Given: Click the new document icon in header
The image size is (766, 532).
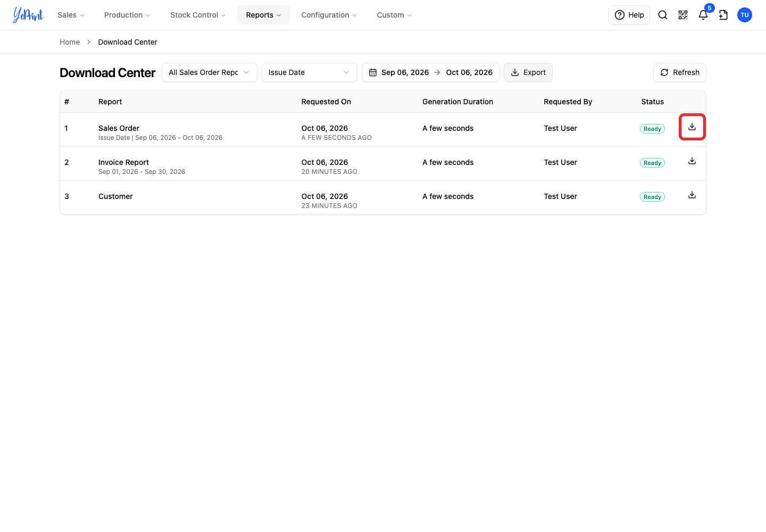Looking at the screenshot, I should pos(723,15).
